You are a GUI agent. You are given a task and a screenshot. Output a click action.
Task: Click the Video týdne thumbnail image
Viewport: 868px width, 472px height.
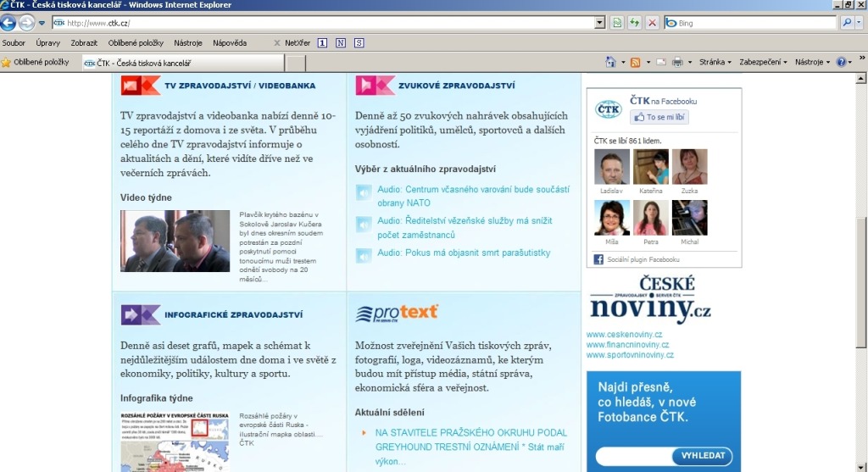175,241
